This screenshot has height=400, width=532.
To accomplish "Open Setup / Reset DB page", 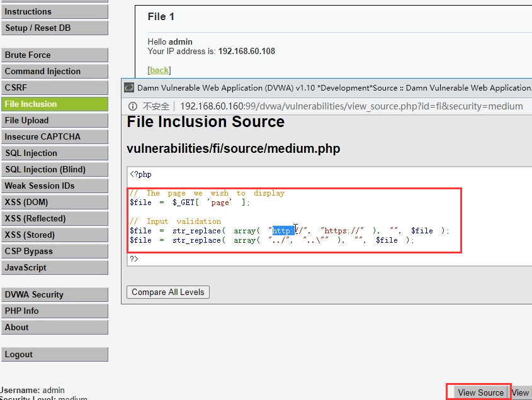I will coord(54,28).
